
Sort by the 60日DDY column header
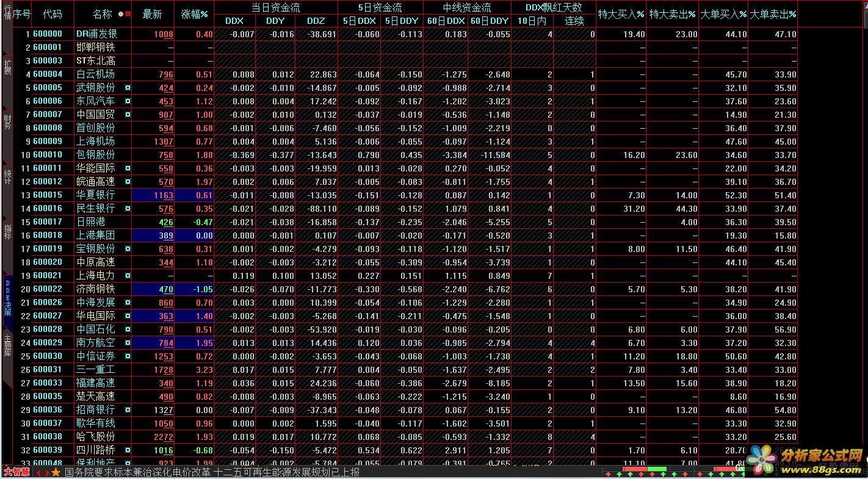(x=490, y=21)
